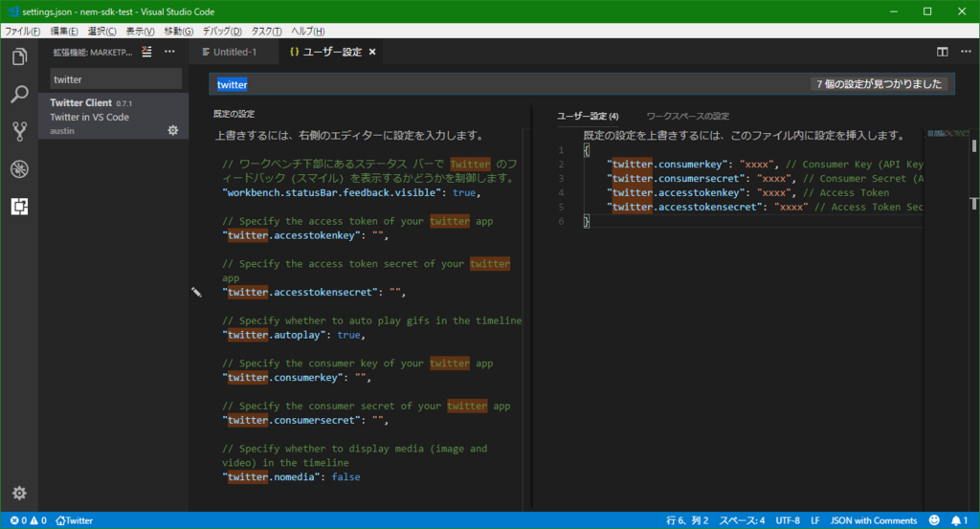
Task: Click the twitter.autoplay default setting line
Action: (x=294, y=336)
